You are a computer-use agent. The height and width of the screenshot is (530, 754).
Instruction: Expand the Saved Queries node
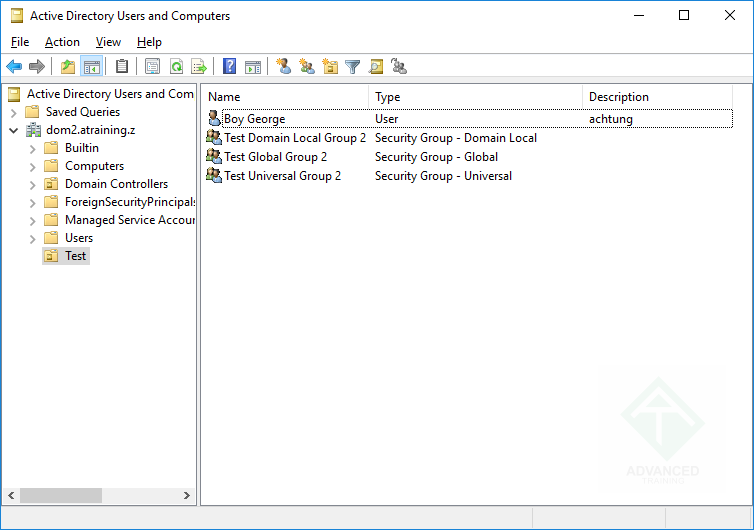13,112
